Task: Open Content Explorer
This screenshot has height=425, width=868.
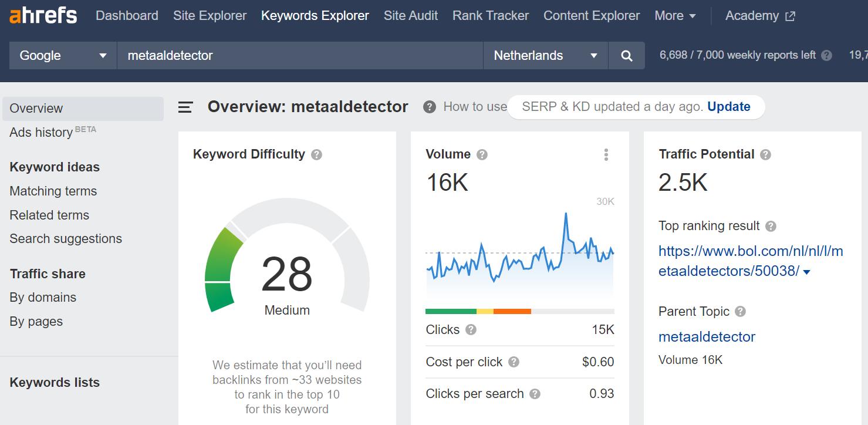Action: point(592,16)
